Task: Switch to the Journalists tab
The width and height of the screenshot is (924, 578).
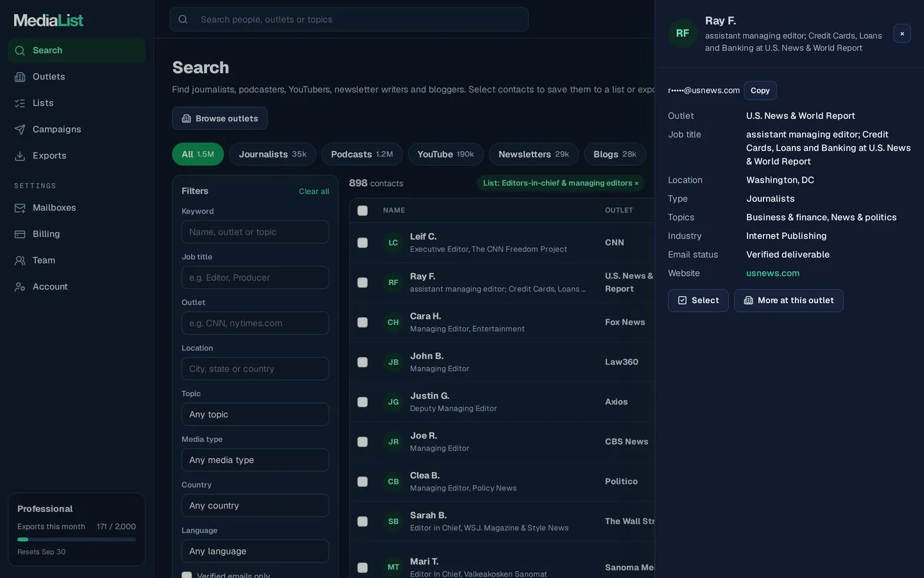Action: (x=273, y=154)
